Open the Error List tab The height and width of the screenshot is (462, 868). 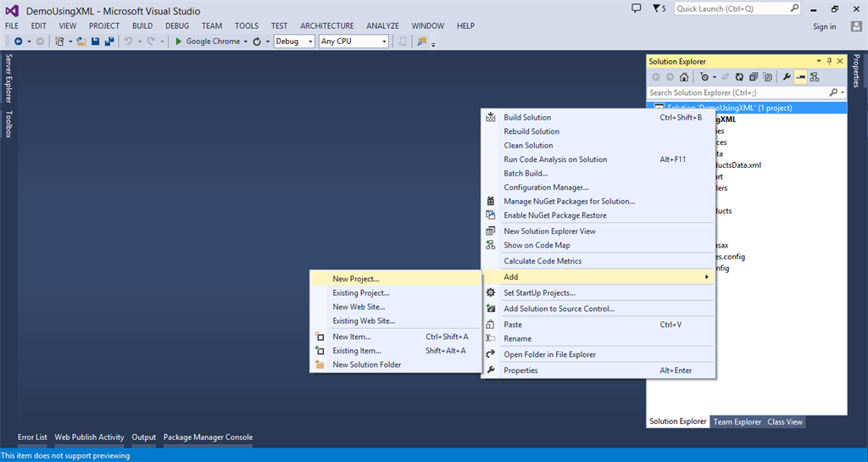(32, 437)
